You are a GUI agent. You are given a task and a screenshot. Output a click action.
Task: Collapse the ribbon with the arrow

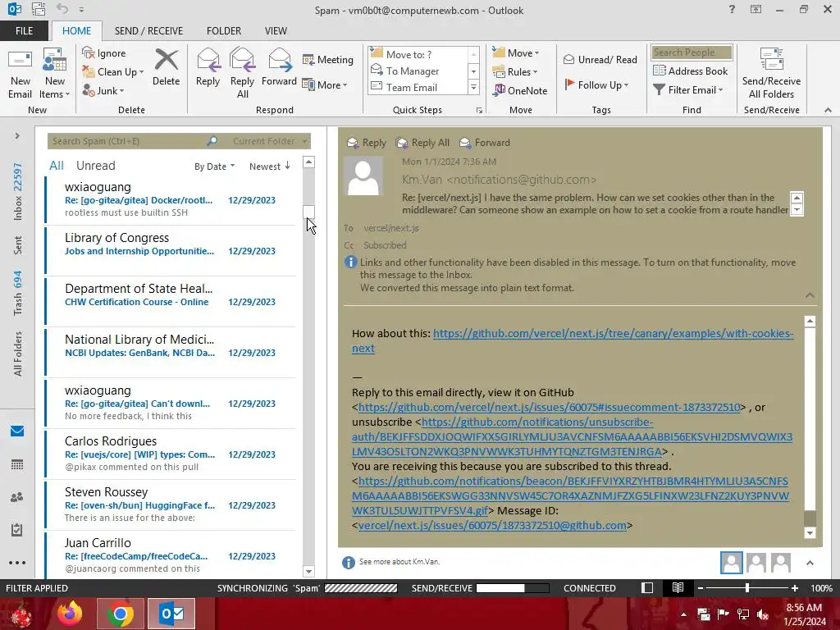tap(828, 110)
